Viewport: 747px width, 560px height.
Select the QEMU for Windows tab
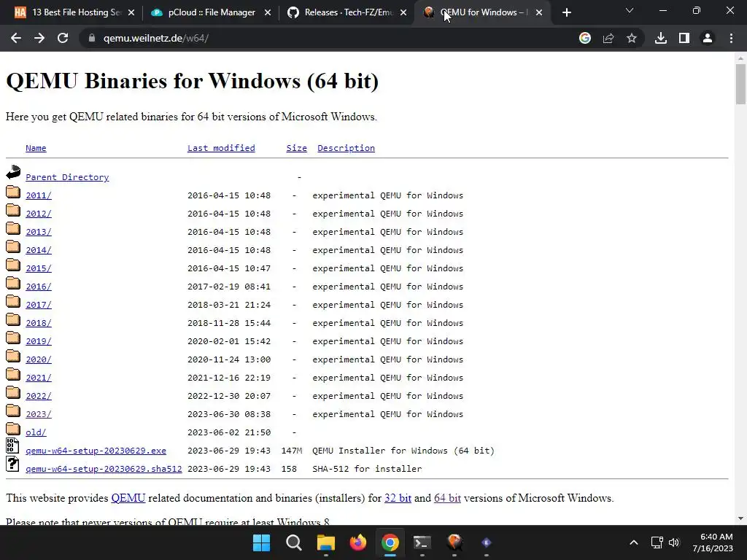(x=481, y=13)
